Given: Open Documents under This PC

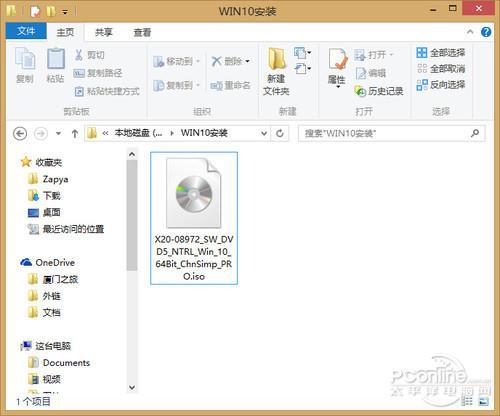Looking at the screenshot, I should point(59,362).
